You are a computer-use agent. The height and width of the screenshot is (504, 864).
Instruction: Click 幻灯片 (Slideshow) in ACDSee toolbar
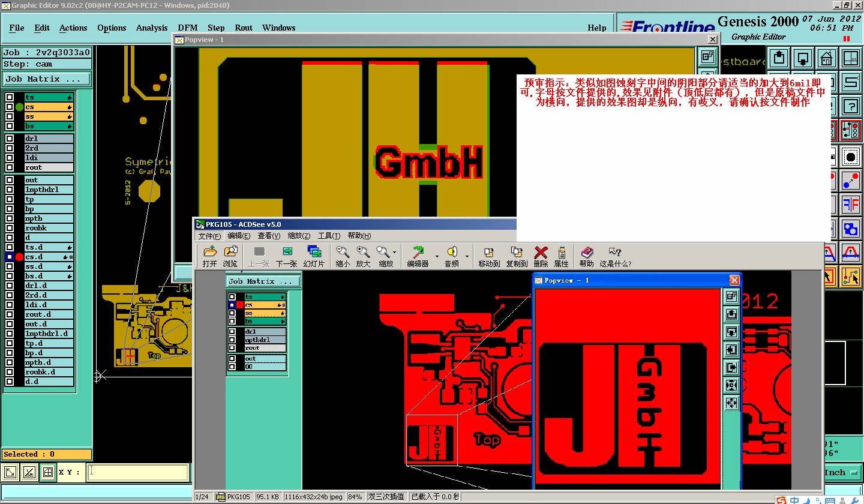(x=314, y=256)
